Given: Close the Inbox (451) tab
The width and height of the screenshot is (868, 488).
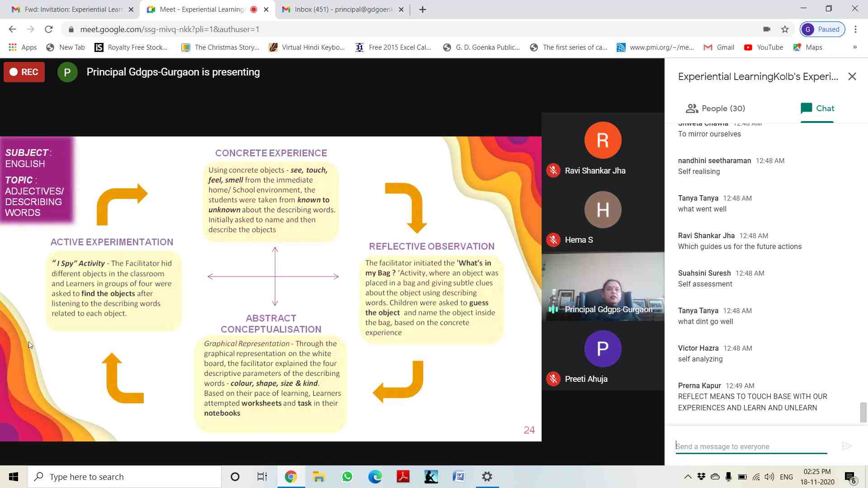Looking at the screenshot, I should (x=401, y=9).
